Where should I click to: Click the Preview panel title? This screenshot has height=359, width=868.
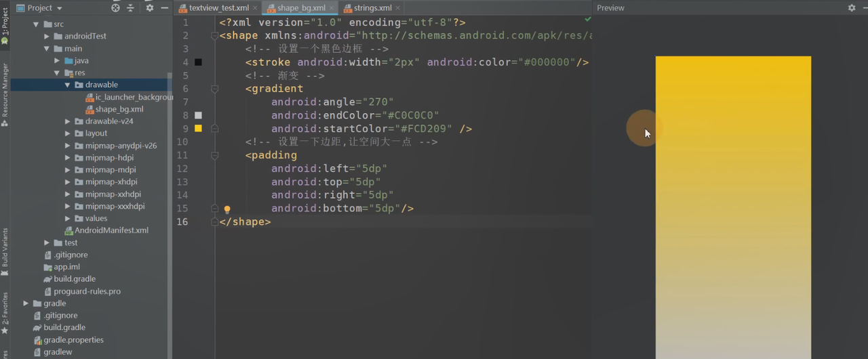coord(610,8)
